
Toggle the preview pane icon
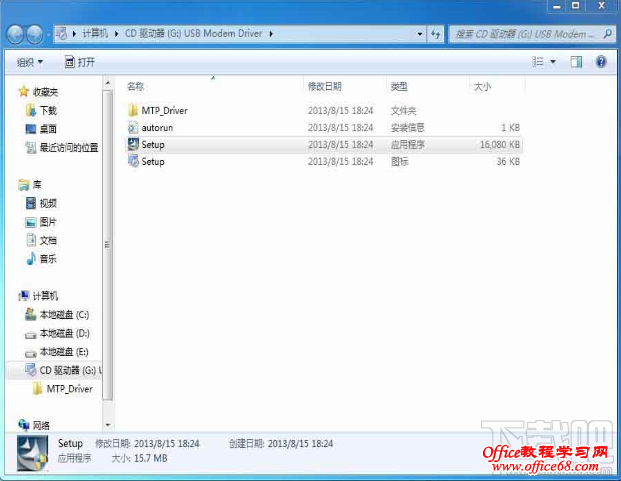(576, 62)
